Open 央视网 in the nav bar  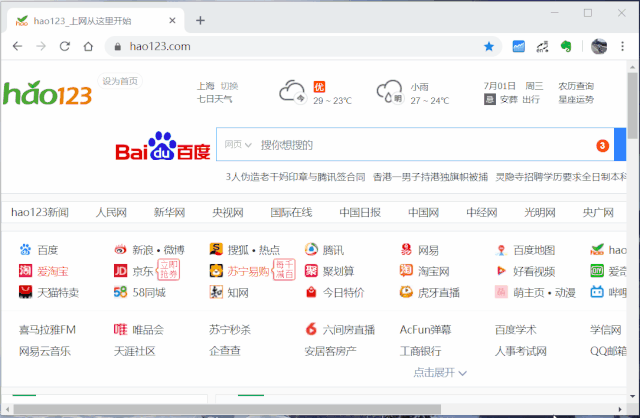coord(228,212)
